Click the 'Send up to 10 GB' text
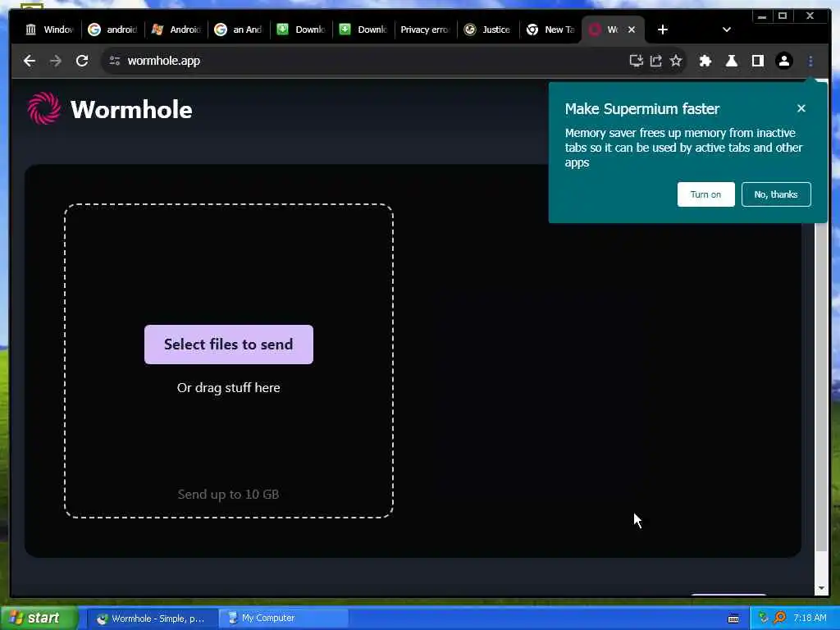This screenshot has height=630, width=840. pos(228,495)
